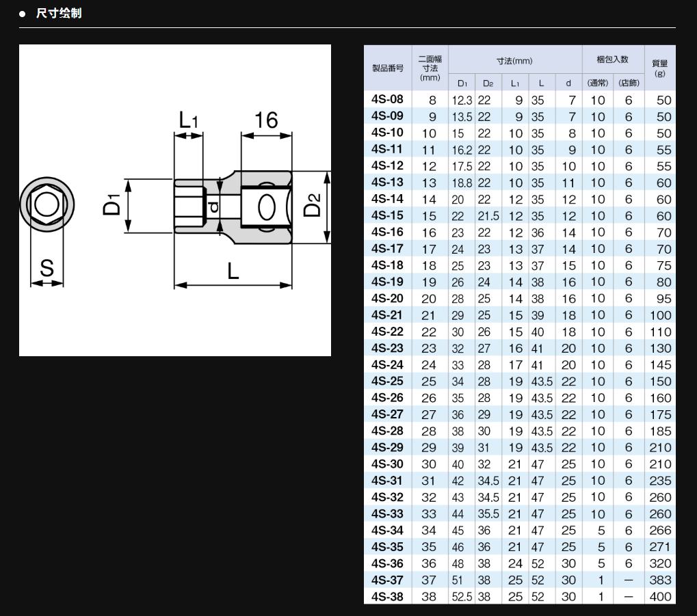This screenshot has height=616, width=697.
Task: Click the S dimension label in diagram
Action: [x=47, y=269]
